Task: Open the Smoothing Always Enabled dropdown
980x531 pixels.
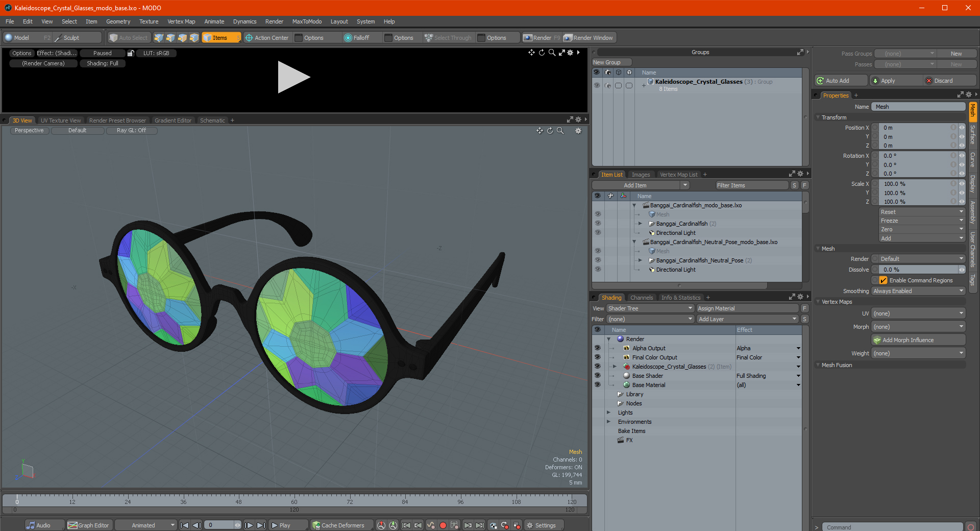Action: [918, 291]
